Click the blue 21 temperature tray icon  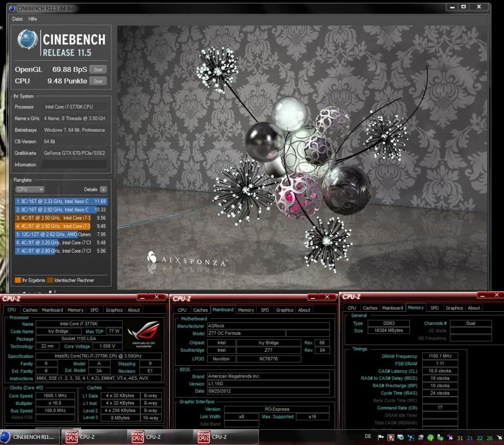pos(470,438)
